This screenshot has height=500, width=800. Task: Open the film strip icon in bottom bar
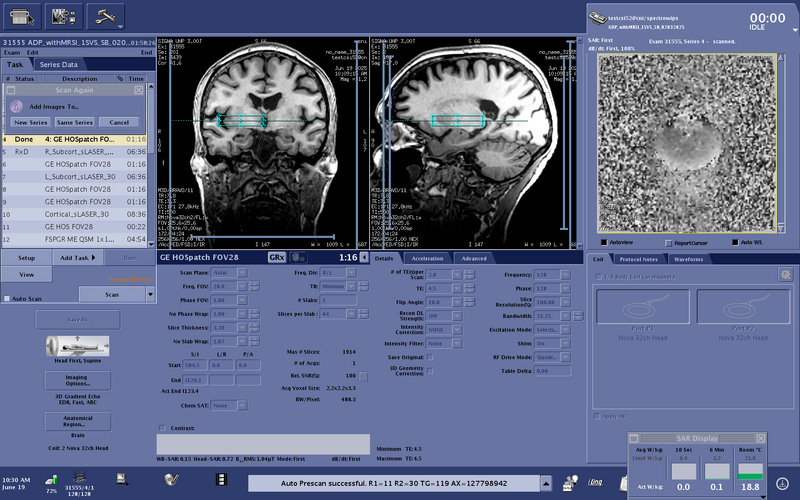click(x=221, y=479)
